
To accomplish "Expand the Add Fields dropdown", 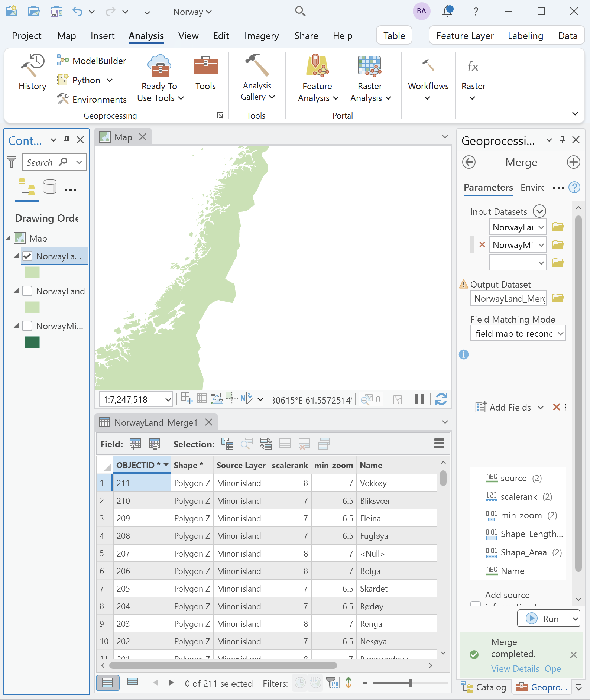I will 541,408.
